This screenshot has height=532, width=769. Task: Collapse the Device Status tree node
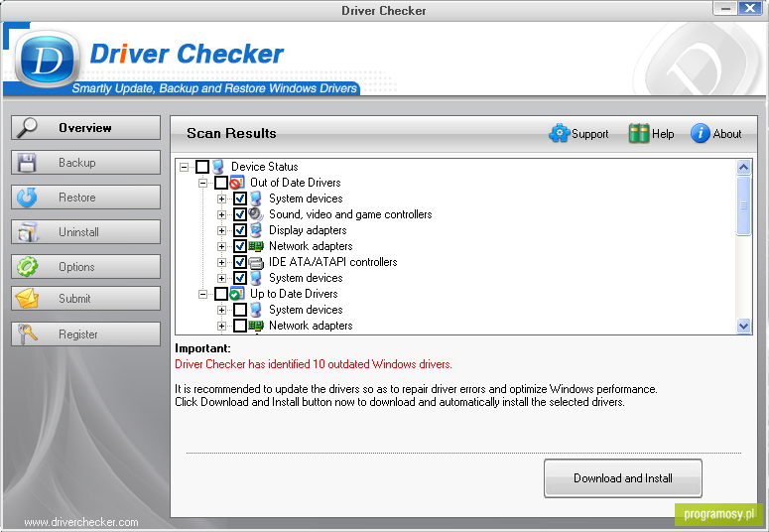click(184, 168)
